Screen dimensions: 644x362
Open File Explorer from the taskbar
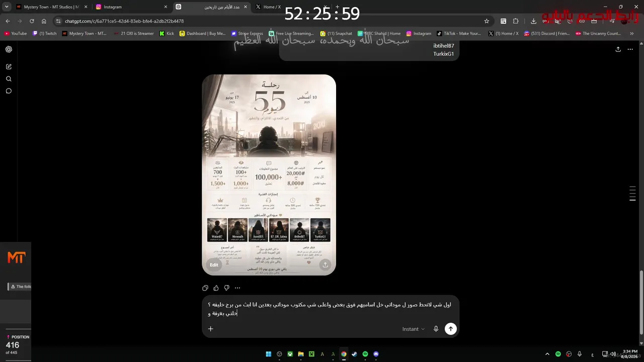301,354
